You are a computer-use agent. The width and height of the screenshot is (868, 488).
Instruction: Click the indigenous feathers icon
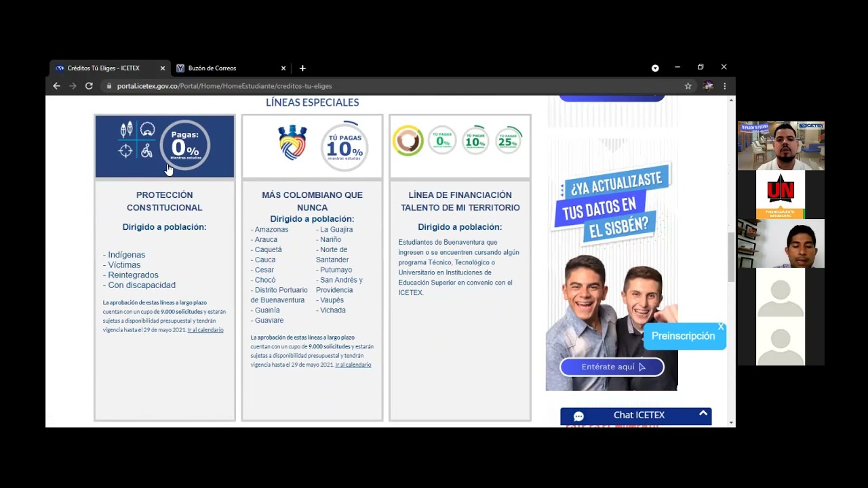[126, 129]
